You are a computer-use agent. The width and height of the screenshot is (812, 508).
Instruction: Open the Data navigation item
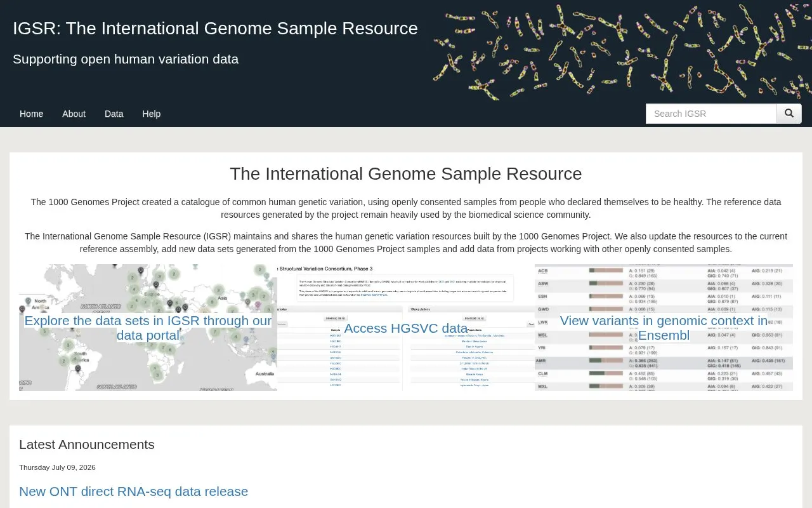[114, 114]
